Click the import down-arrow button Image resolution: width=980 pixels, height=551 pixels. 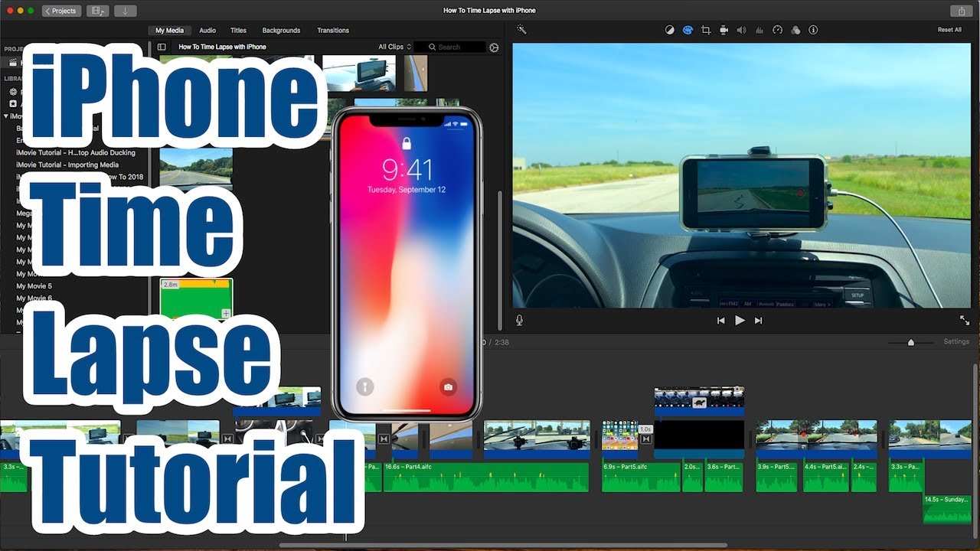point(125,11)
